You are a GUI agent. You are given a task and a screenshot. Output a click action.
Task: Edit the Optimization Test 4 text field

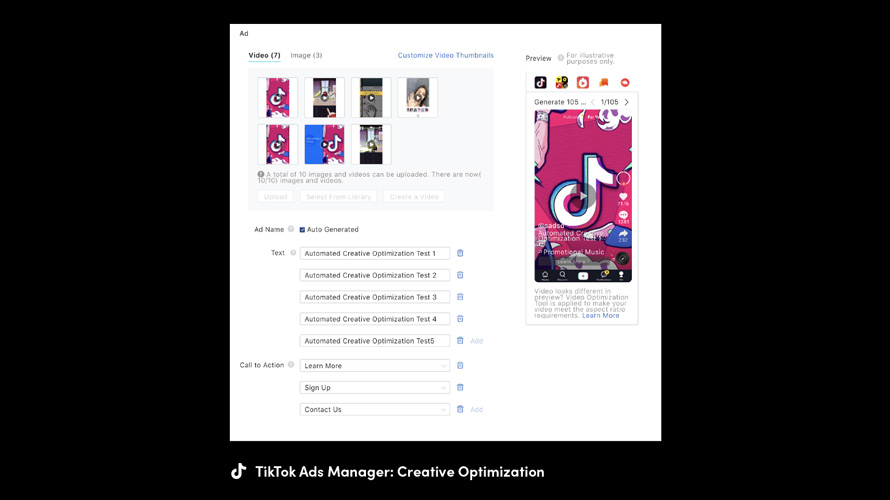375,319
